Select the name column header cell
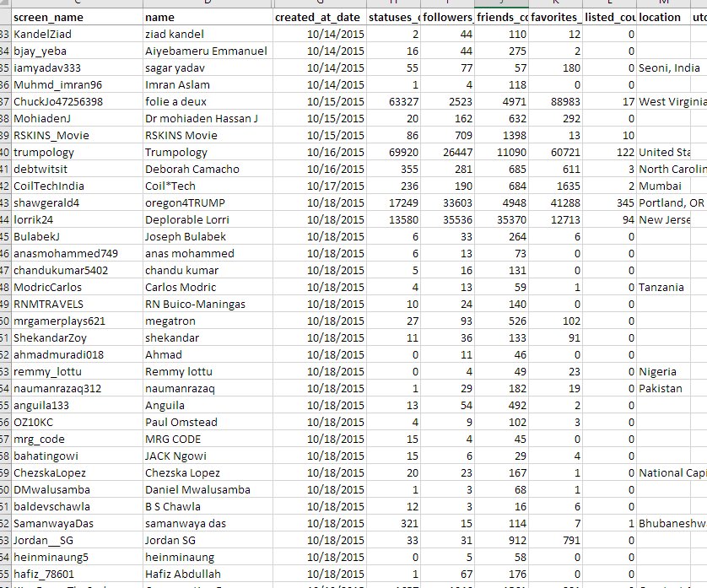 coord(208,17)
